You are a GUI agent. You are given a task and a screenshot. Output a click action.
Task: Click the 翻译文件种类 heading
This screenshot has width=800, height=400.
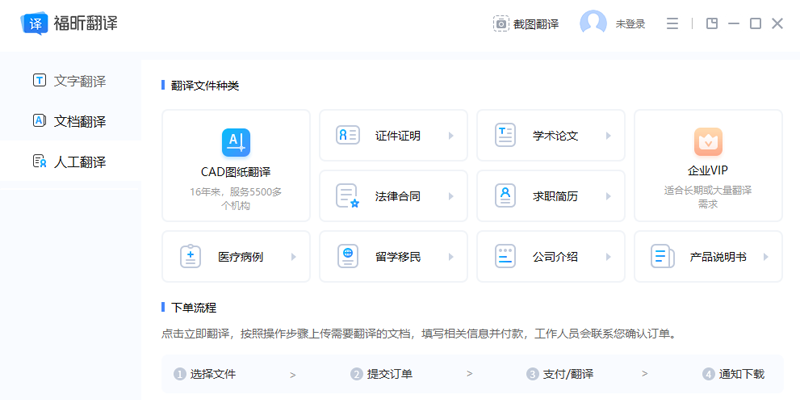point(205,86)
